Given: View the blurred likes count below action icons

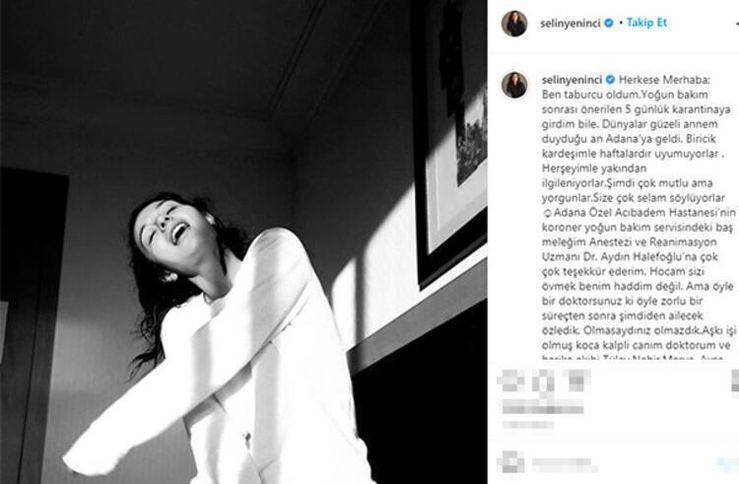Looking at the screenshot, I should [x=543, y=407].
